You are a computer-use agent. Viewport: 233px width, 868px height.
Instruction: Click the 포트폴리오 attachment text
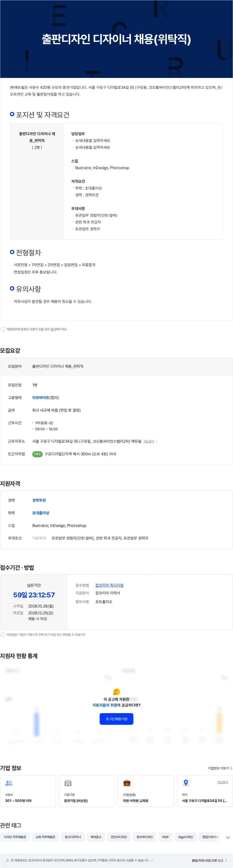tap(104, 602)
